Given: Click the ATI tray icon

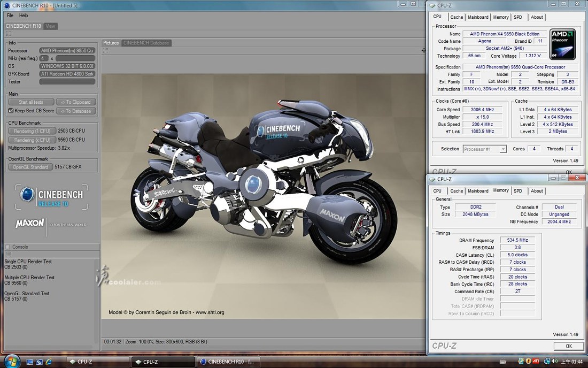Looking at the screenshot, I should (536, 361).
